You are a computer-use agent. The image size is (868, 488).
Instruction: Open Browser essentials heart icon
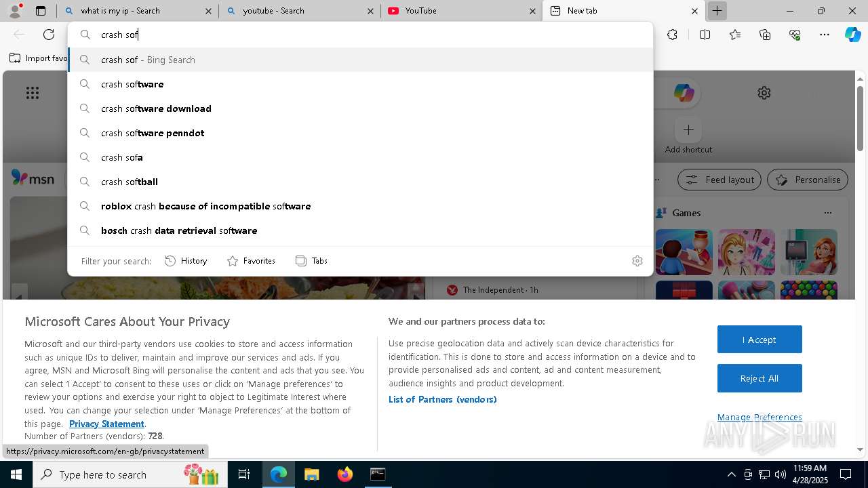pos(795,35)
